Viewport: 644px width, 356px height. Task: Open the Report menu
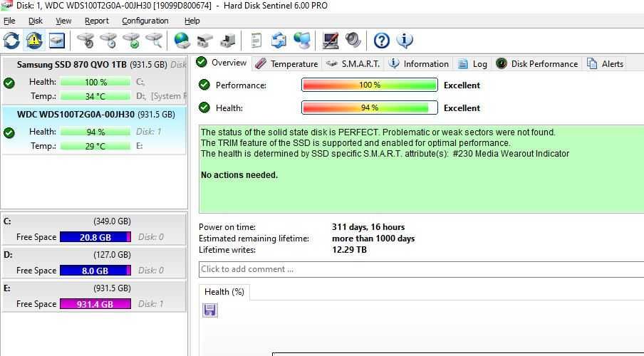click(96, 21)
